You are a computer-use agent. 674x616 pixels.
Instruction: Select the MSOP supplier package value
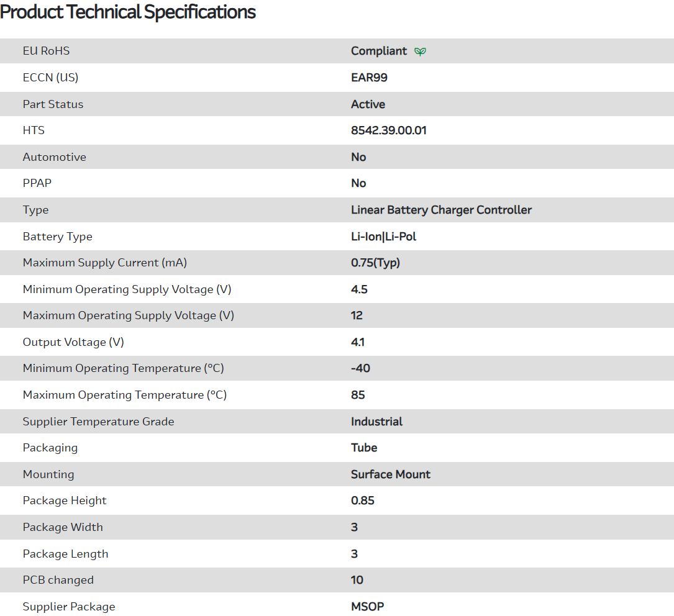click(367, 607)
